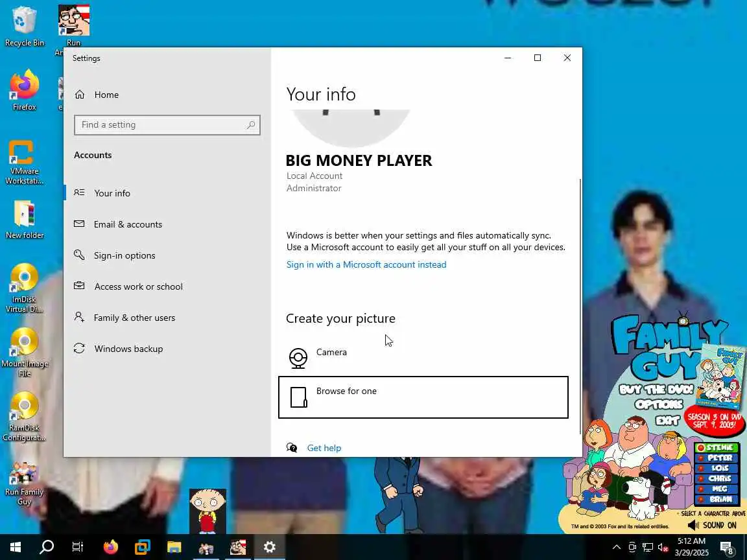The image size is (747, 560).
Task: Open the notification center
Action: pyautogui.click(x=726, y=548)
